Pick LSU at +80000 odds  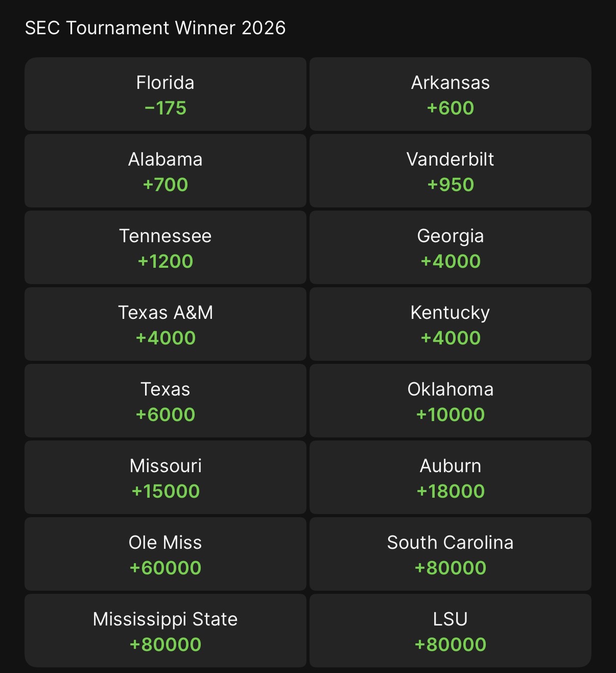(450, 631)
